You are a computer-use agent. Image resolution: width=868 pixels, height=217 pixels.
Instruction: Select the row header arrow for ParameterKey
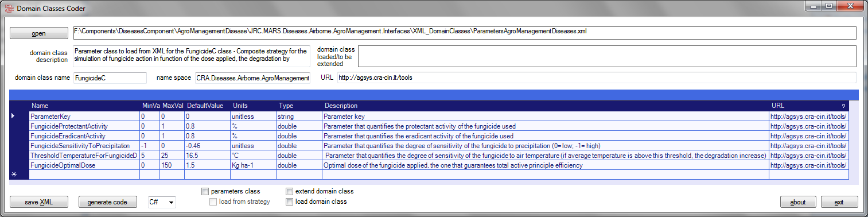[x=14, y=116]
